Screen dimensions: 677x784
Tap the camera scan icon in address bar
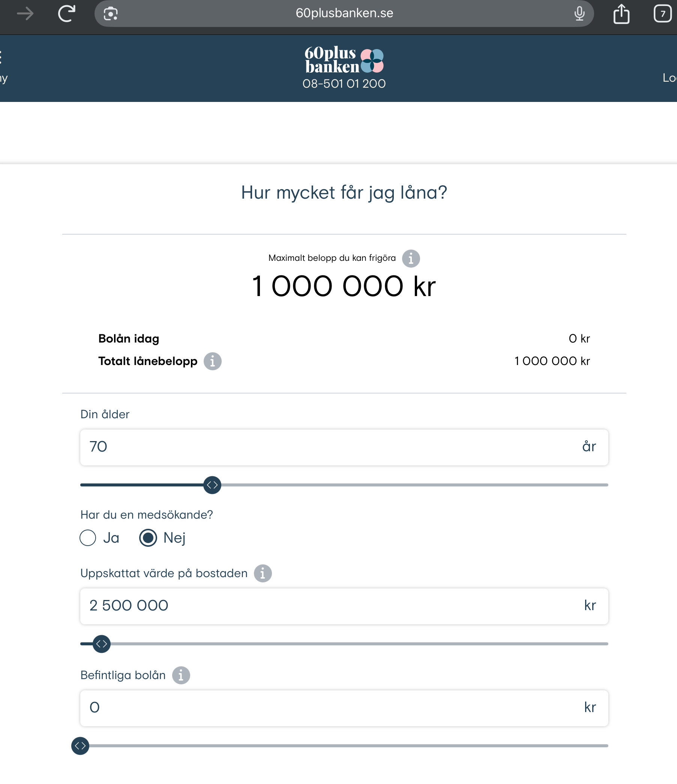(111, 14)
